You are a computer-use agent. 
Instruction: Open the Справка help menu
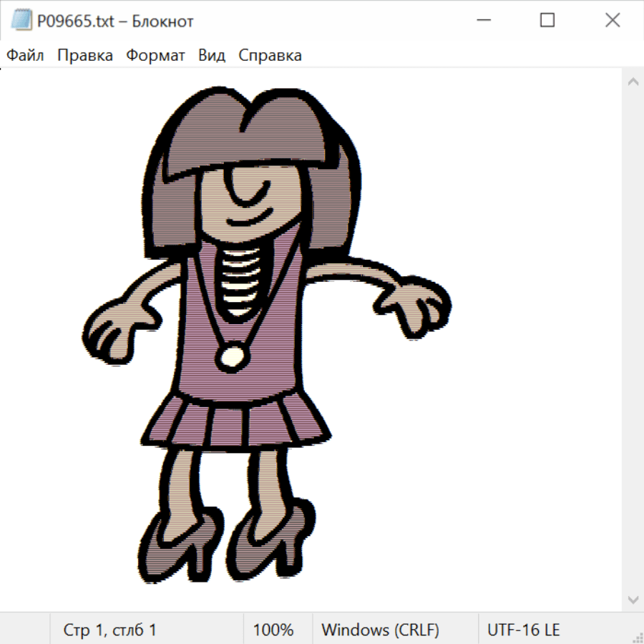tap(270, 56)
